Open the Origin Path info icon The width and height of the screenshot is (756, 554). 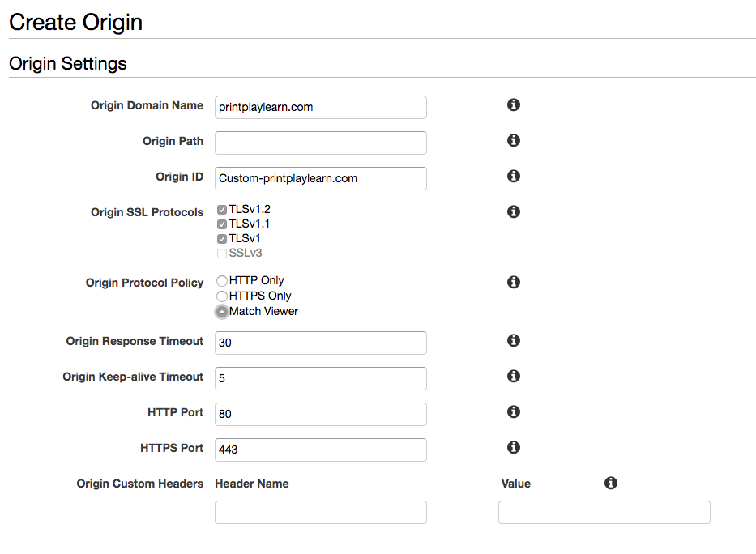[514, 140]
